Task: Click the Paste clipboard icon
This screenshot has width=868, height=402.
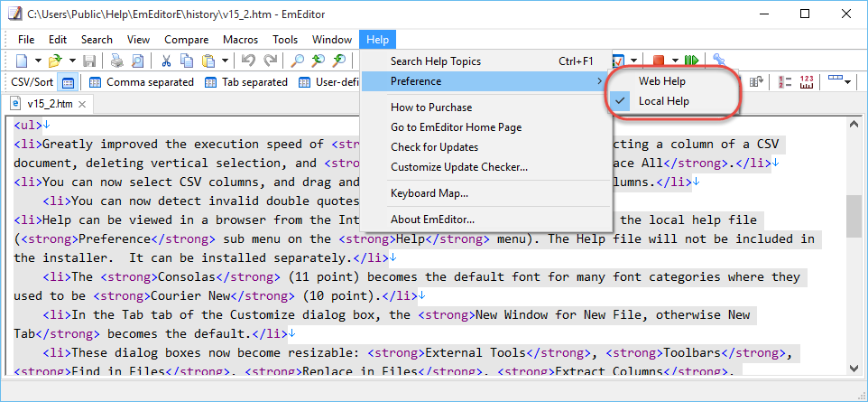Action: point(208,60)
